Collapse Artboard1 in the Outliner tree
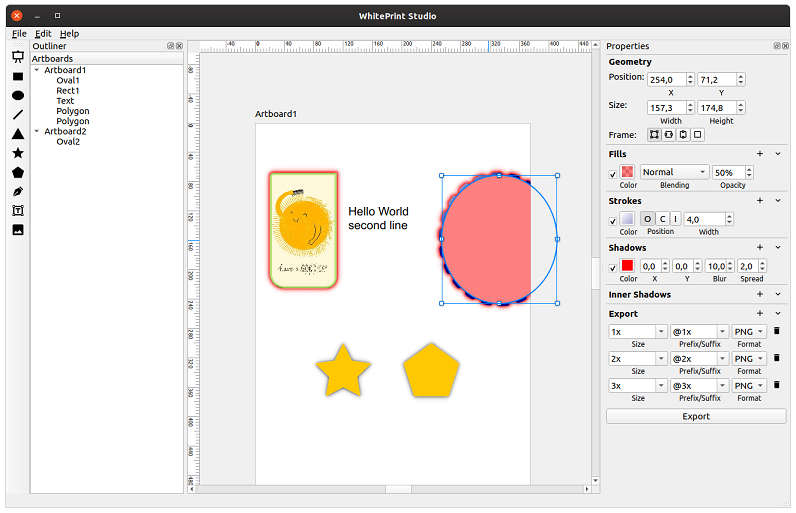The height and width of the screenshot is (513, 796). (x=37, y=70)
